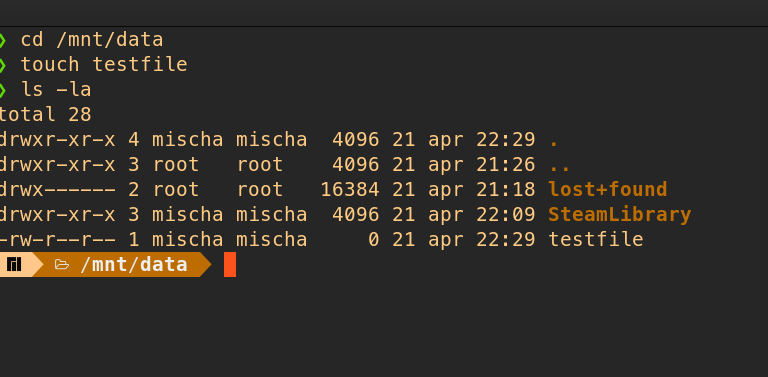
Task: Click the lost+found directory name
Action: click(x=607, y=189)
